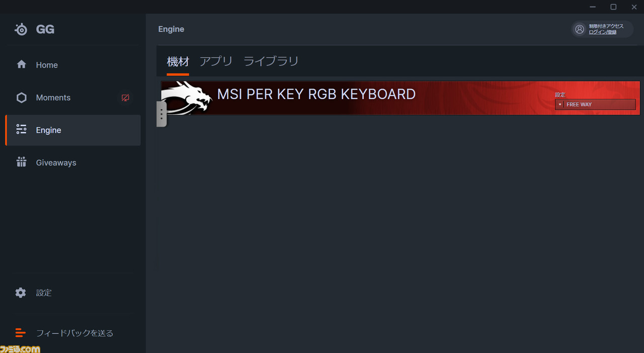The width and height of the screenshot is (644, 353).
Task: Open フィードバックを送る in the sidebar
Action: coord(74,333)
